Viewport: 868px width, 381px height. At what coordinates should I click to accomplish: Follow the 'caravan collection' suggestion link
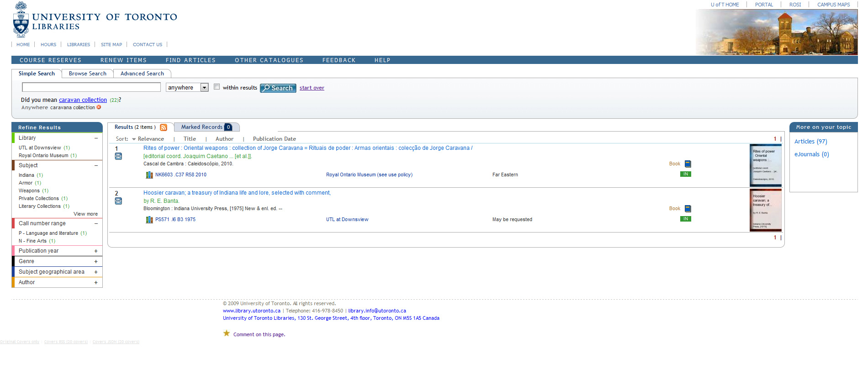[83, 100]
